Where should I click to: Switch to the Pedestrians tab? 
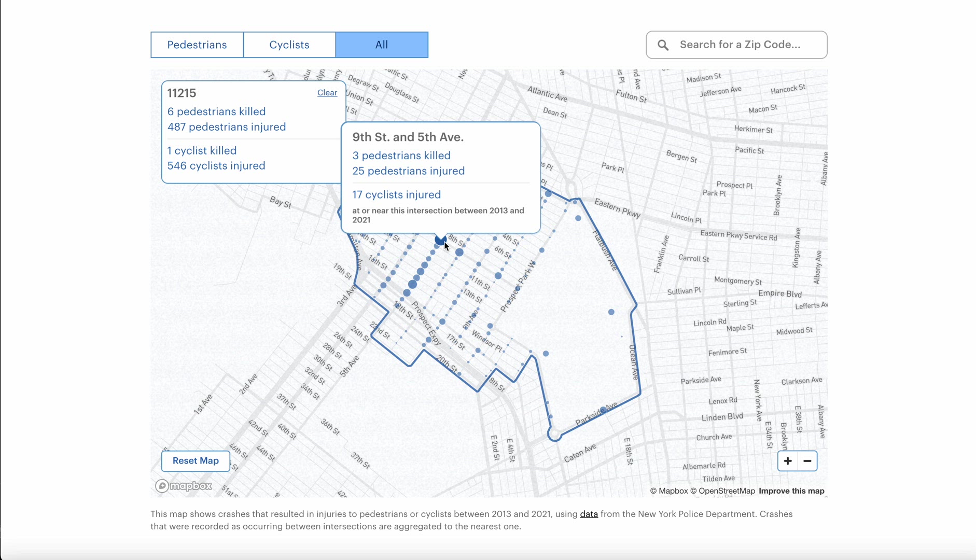click(x=197, y=45)
